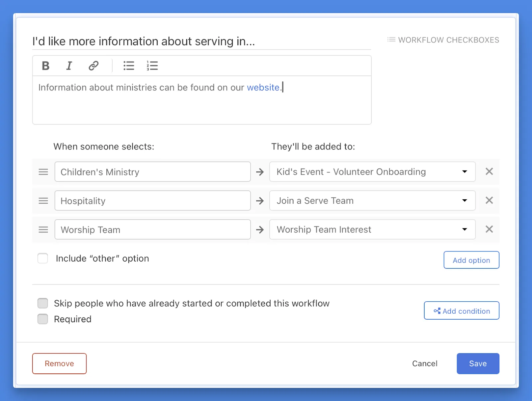Open Kid's Event - Volunteer Onboarding dropdown

pos(372,172)
